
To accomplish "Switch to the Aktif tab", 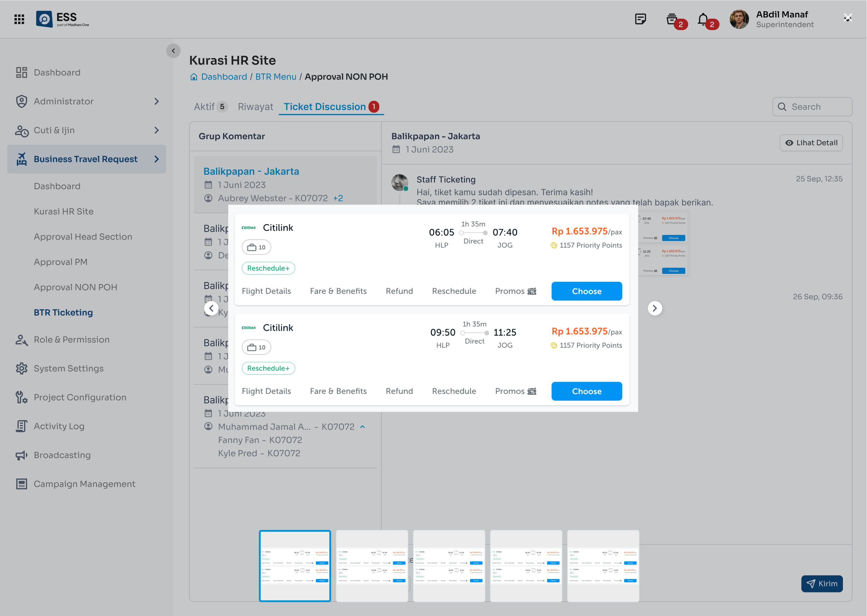I will 210,107.
